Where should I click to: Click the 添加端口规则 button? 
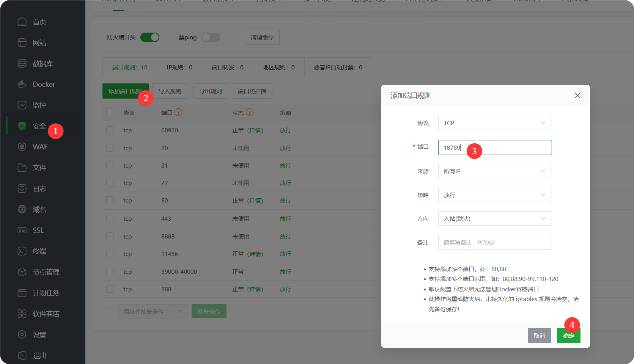click(x=125, y=91)
